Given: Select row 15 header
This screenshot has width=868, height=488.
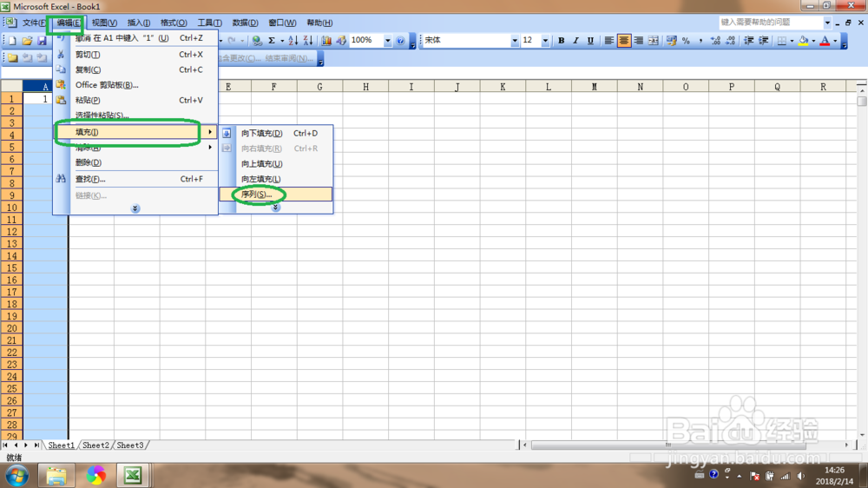Looking at the screenshot, I should [11, 267].
